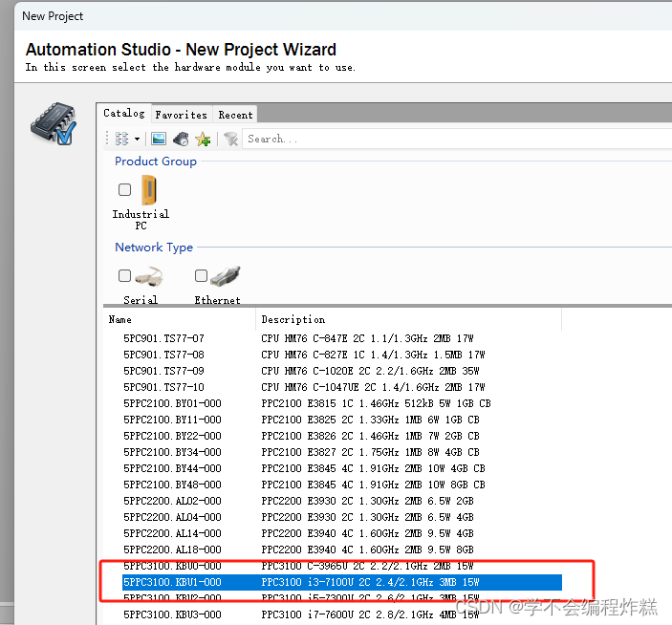The image size is (672, 625).
Task: Open the view layout dropdown arrow
Action: point(137,139)
